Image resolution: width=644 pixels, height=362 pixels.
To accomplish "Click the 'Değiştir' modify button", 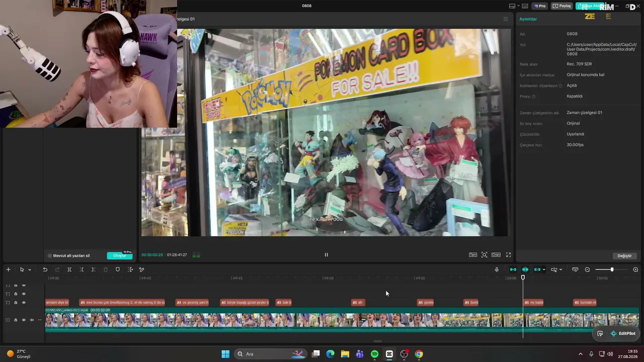I will click(624, 256).
